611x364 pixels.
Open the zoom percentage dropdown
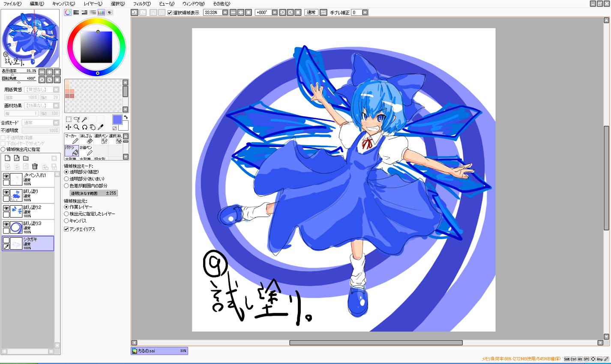coord(225,12)
